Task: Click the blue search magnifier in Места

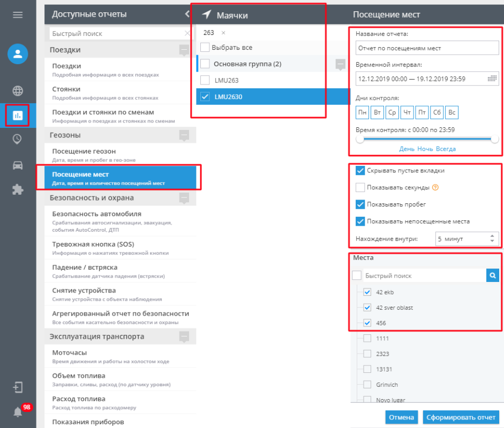Action: click(x=492, y=275)
